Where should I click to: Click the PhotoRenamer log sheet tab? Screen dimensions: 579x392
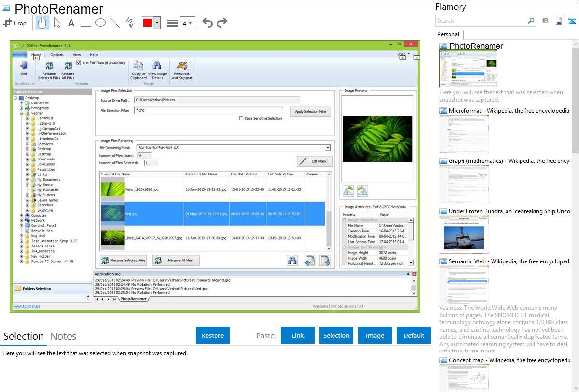[x=134, y=299]
